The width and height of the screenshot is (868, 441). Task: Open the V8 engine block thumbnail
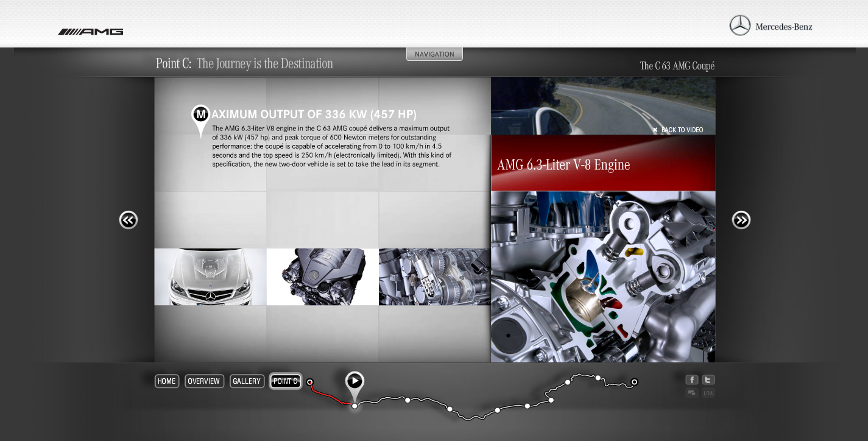(322, 277)
